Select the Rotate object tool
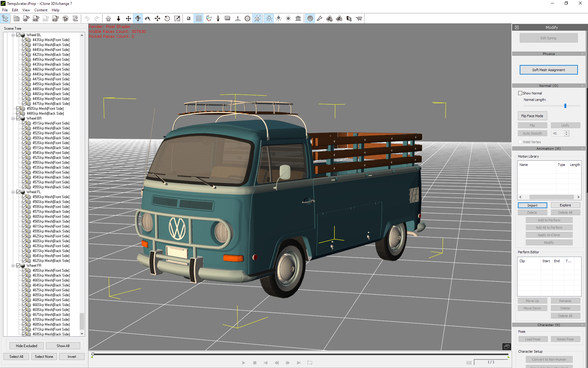This screenshot has height=368, width=588. pos(167,19)
